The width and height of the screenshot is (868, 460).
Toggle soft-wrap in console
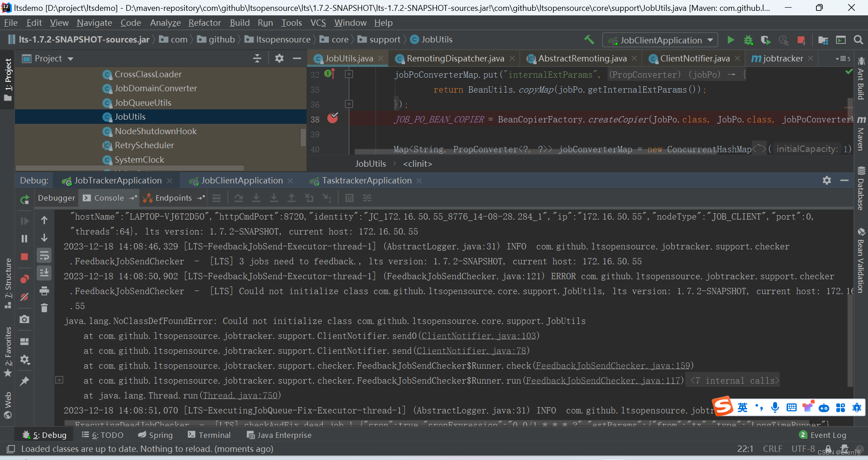point(44,256)
